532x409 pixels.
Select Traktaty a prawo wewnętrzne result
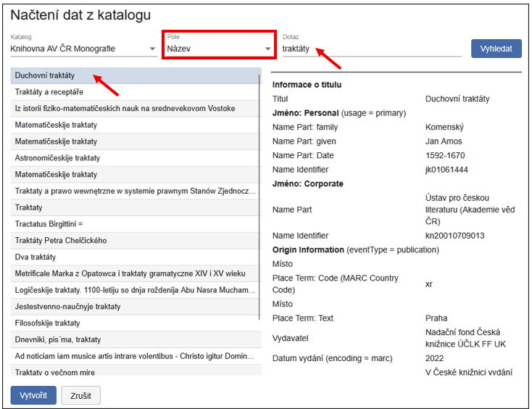(135, 191)
